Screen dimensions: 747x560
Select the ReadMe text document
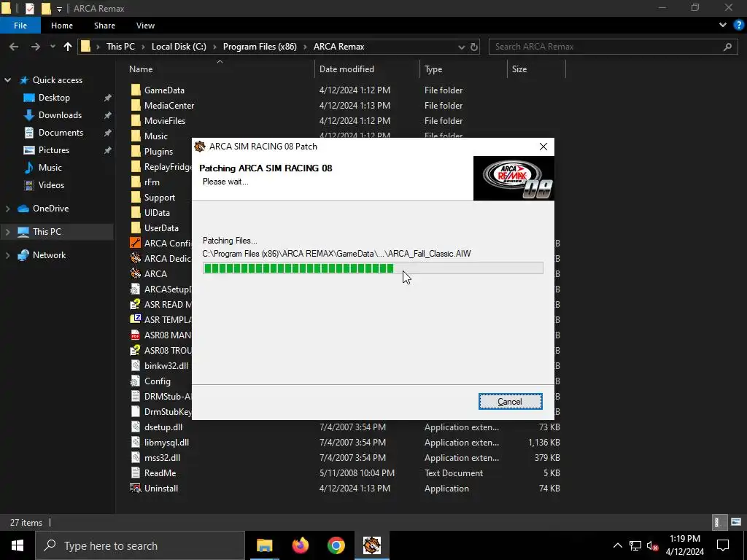(160, 472)
